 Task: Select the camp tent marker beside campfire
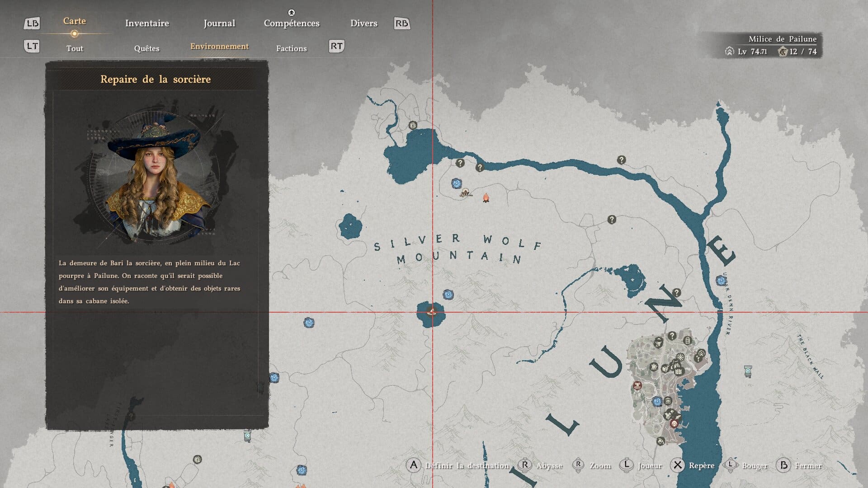tap(466, 193)
